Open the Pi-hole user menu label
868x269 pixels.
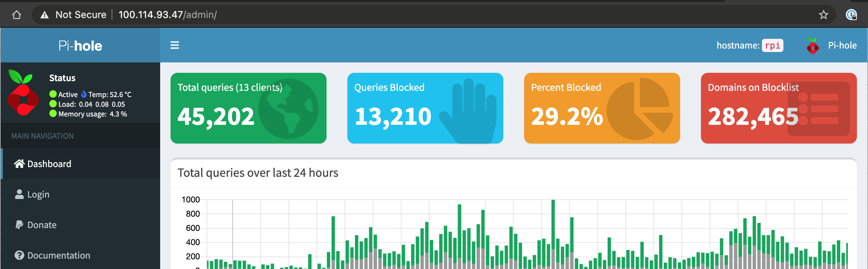point(842,45)
